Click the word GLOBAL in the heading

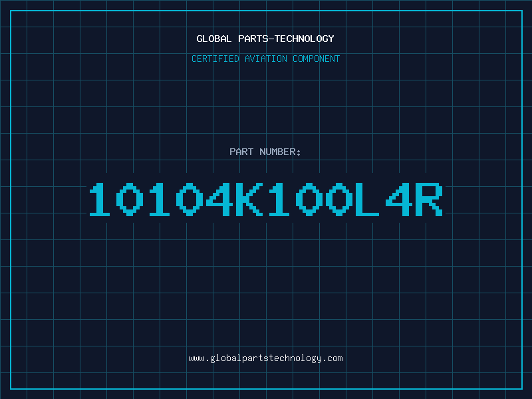214,39
